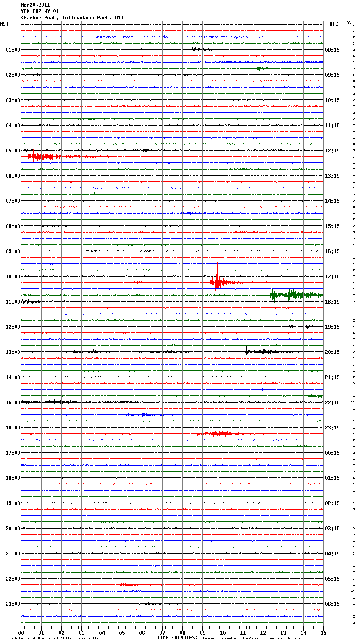This screenshot has width=357, height=644.
Task: Select the 22:15 UTC time label
Action: click(x=332, y=403)
